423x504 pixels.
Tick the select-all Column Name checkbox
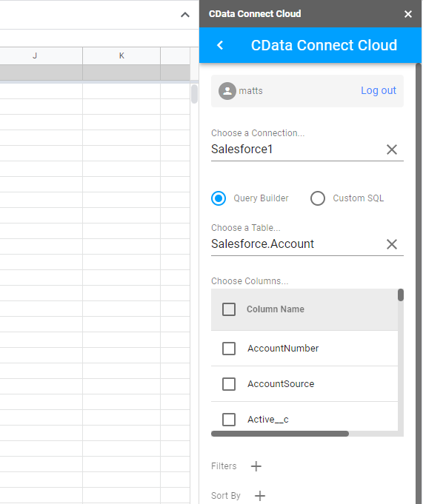pos(229,309)
